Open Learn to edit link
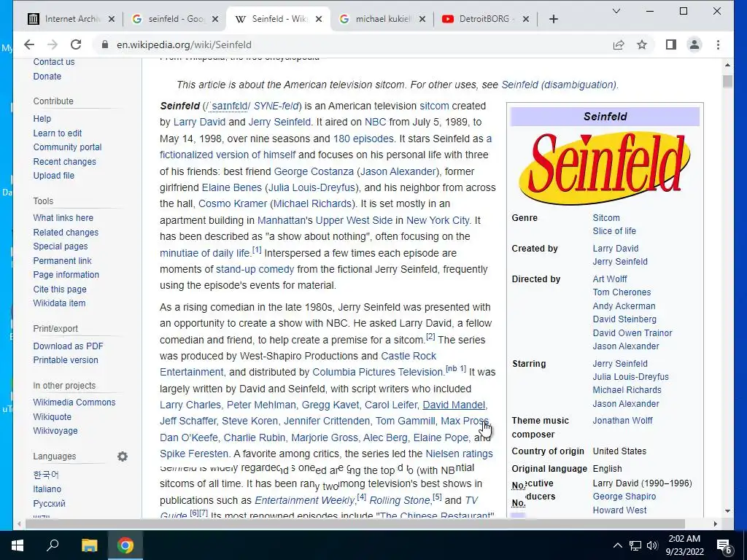The image size is (747, 560). point(57,133)
